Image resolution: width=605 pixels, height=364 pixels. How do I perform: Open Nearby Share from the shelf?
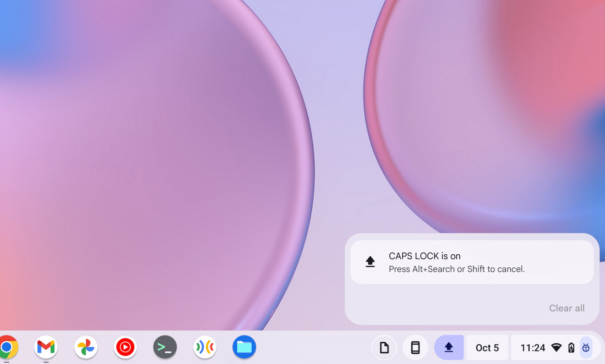point(204,347)
